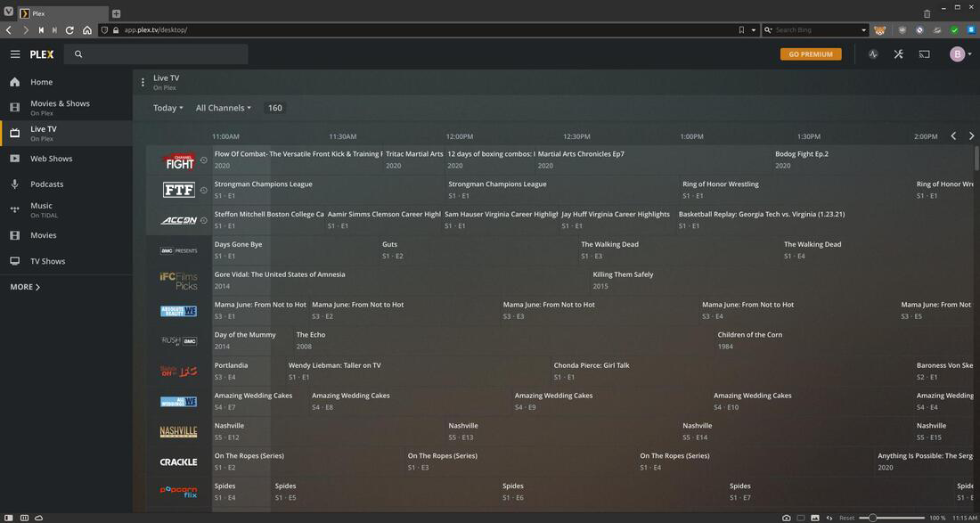The height and width of the screenshot is (523, 980).
Task: Select Basketball Replay: Georgia Tech vs. Virginia
Action: click(825, 220)
